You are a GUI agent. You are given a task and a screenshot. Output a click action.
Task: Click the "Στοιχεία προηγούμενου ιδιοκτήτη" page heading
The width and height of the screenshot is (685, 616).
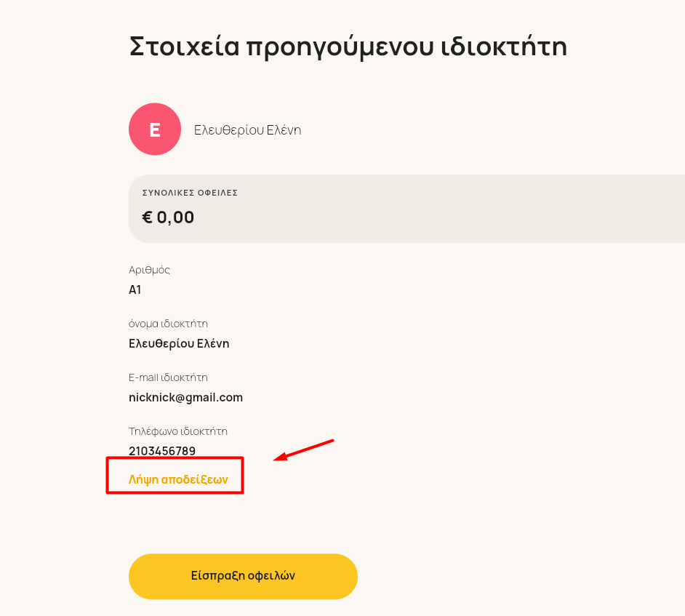(x=348, y=47)
